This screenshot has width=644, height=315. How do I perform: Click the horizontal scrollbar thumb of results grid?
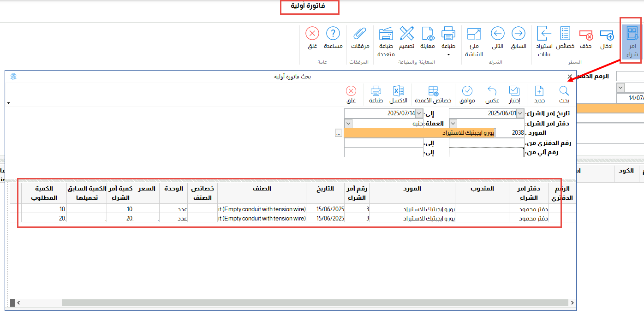pyautogui.click(x=315, y=303)
